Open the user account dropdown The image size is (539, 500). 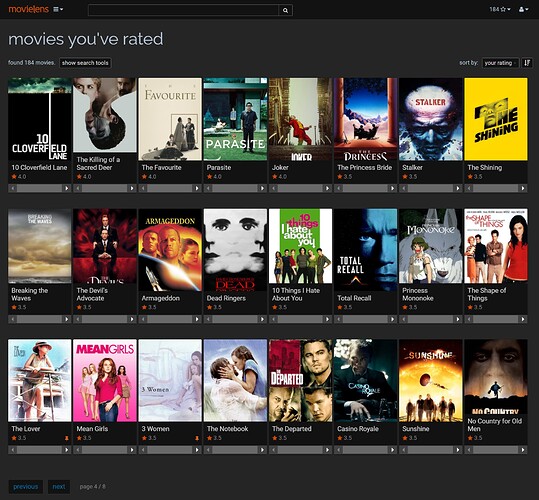coord(524,9)
